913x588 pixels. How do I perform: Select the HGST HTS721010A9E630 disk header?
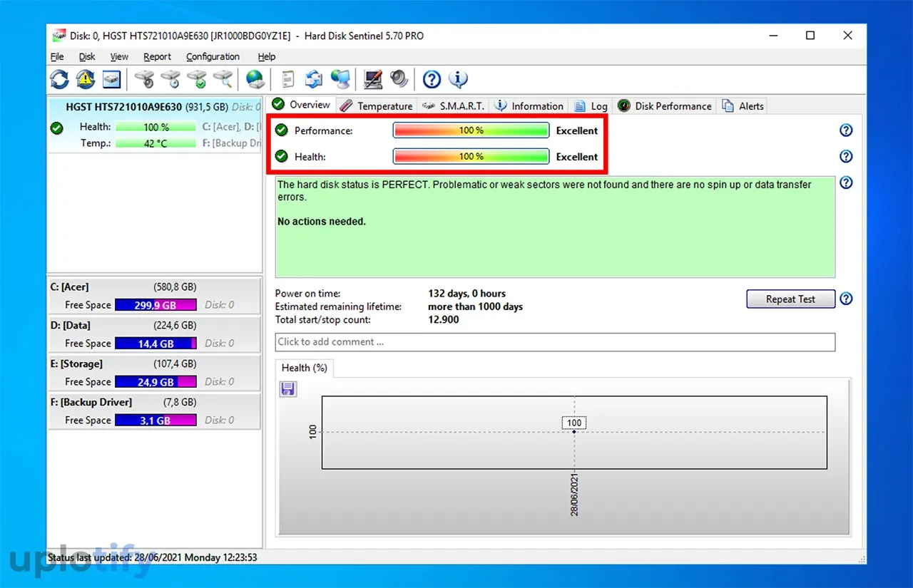pyautogui.click(x=155, y=107)
